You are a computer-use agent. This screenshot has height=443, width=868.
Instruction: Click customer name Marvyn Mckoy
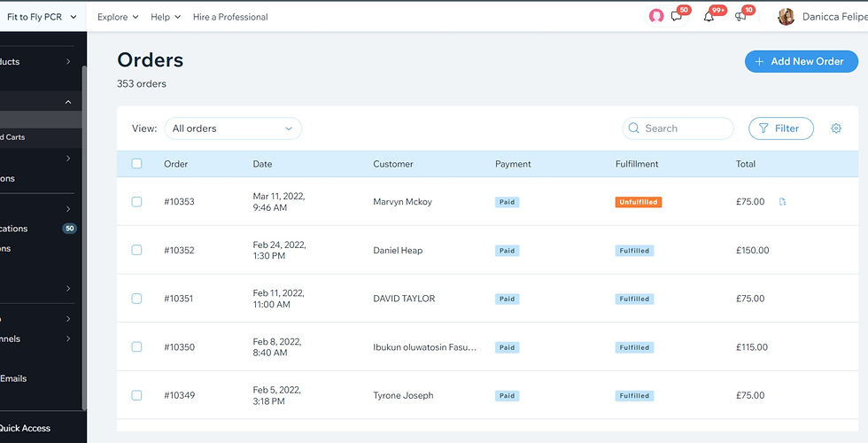pyautogui.click(x=402, y=202)
